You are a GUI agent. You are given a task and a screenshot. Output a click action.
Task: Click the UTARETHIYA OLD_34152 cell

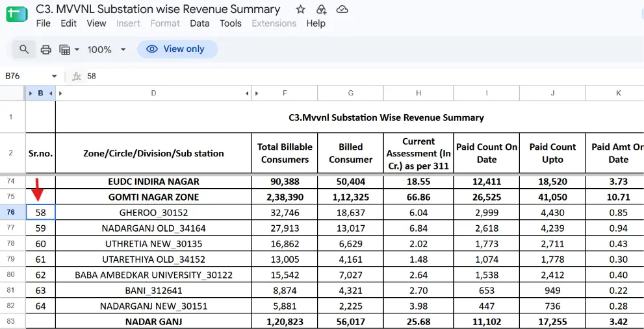pyautogui.click(x=153, y=260)
